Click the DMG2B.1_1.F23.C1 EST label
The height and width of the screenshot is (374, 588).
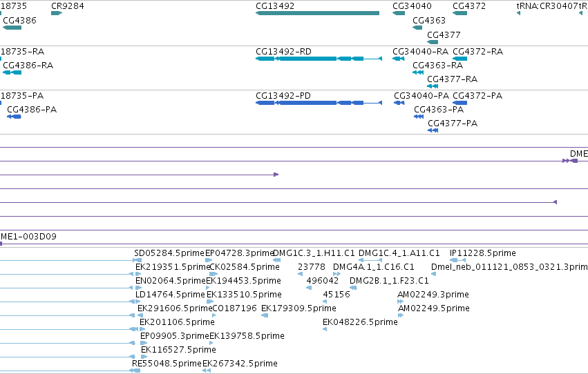point(389,281)
